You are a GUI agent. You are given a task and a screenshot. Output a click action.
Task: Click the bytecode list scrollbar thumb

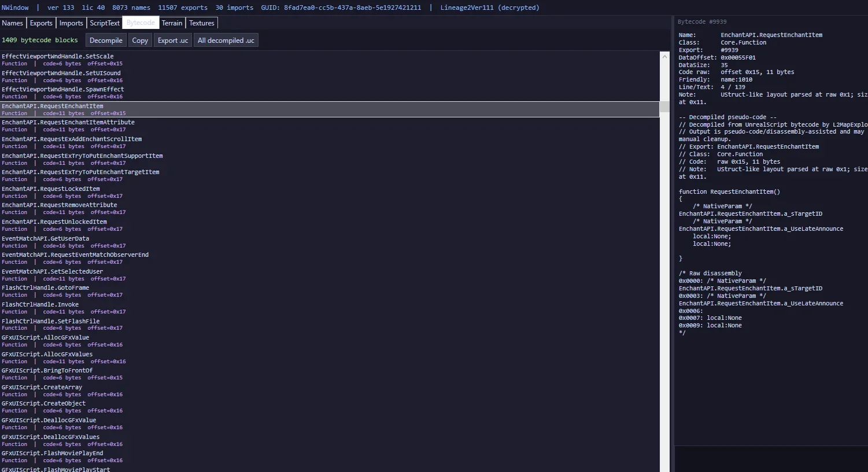664,106
